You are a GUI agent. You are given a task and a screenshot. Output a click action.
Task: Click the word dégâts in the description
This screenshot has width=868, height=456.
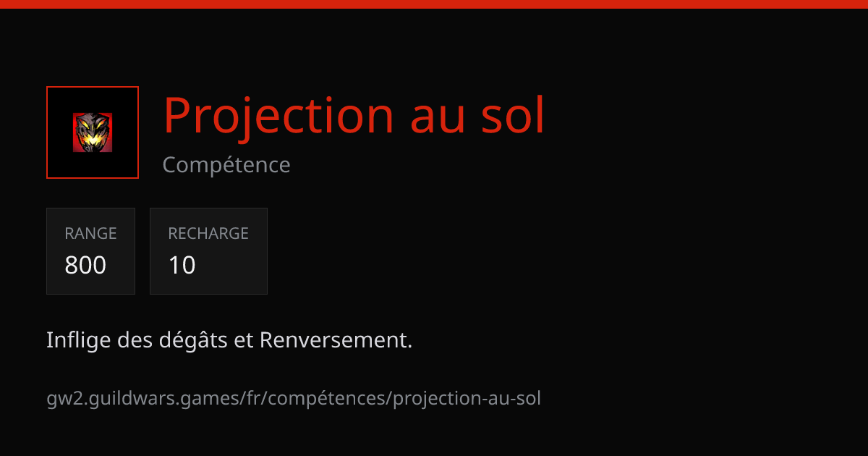[195, 340]
